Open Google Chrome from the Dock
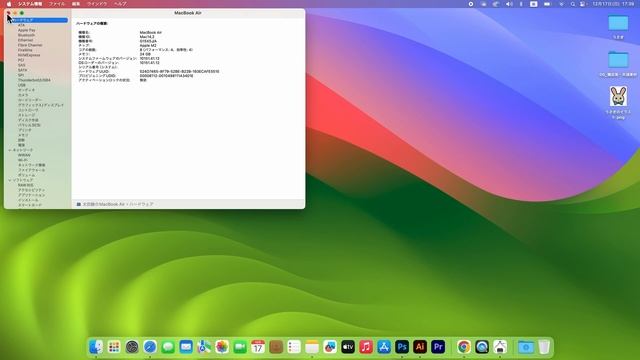Image resolution: width=640 pixels, height=360 pixels. [x=464, y=347]
